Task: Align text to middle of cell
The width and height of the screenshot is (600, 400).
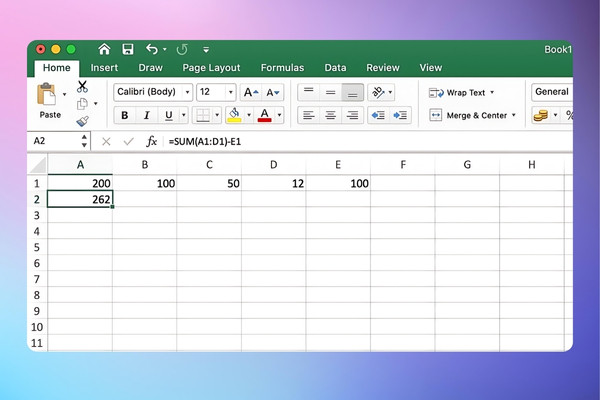Action: tap(331, 92)
